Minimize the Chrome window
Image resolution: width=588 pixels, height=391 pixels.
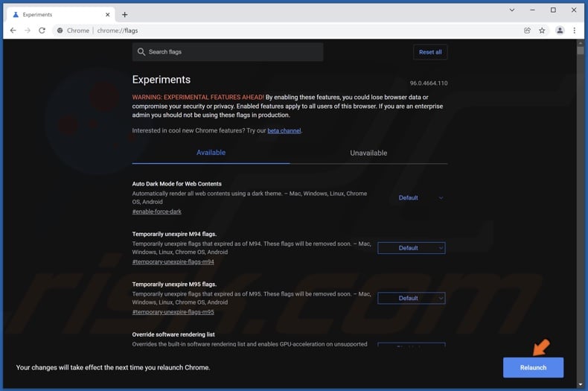[532, 10]
